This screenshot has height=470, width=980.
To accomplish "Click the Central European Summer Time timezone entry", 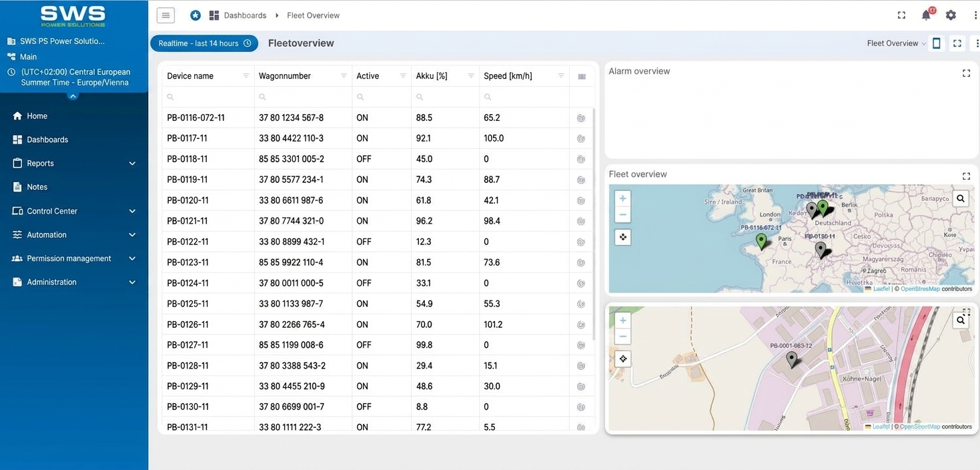I will point(75,77).
